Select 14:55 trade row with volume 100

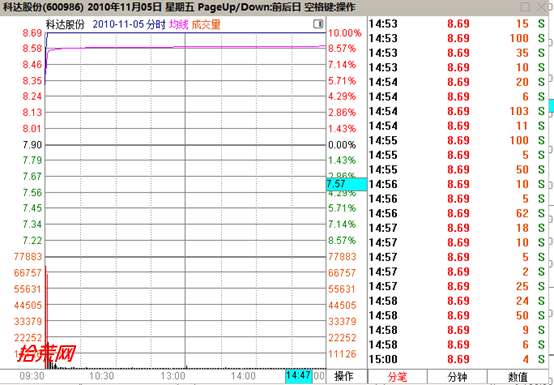(457, 140)
